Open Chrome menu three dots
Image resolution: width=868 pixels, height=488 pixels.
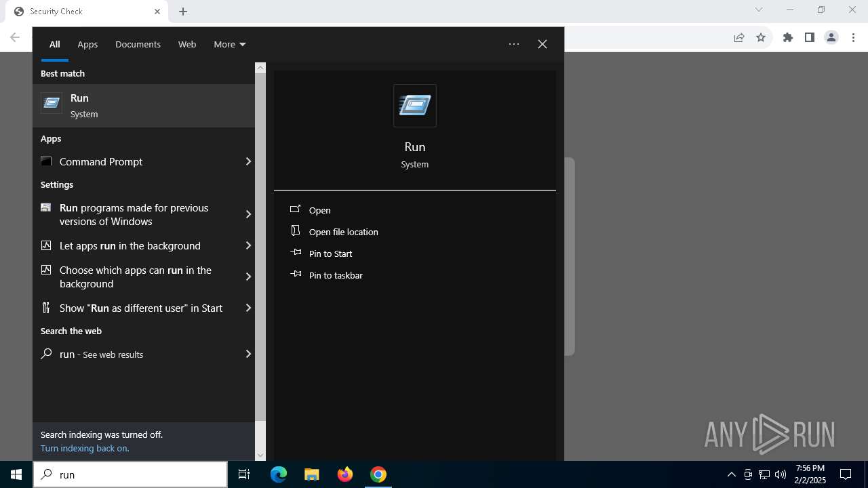click(853, 37)
